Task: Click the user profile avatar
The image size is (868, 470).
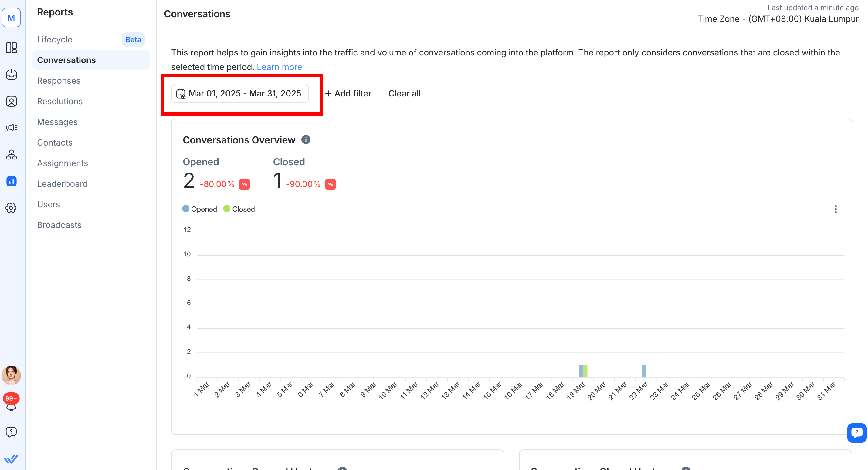Action: (x=12, y=375)
